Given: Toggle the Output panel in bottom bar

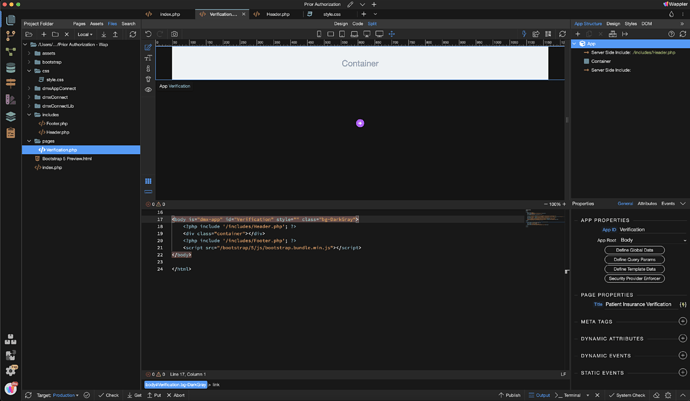Looking at the screenshot, I should click(x=539, y=395).
